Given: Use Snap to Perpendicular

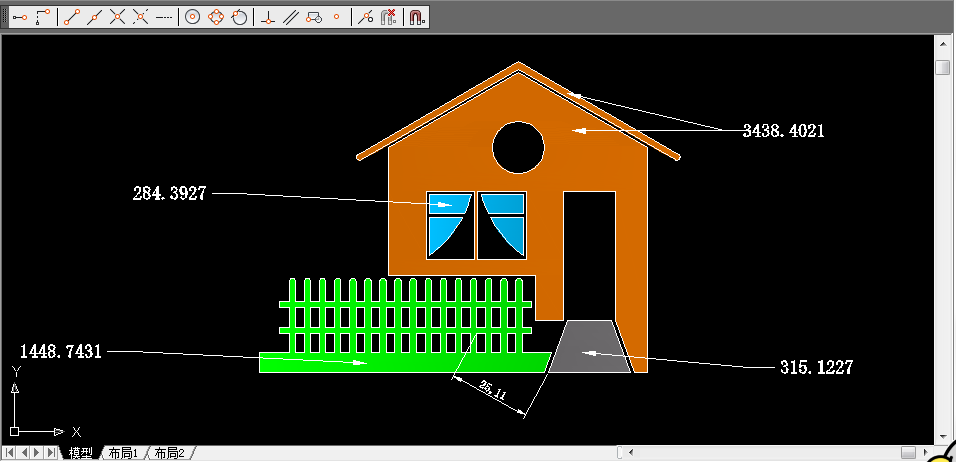Looking at the screenshot, I should pyautogui.click(x=267, y=17).
